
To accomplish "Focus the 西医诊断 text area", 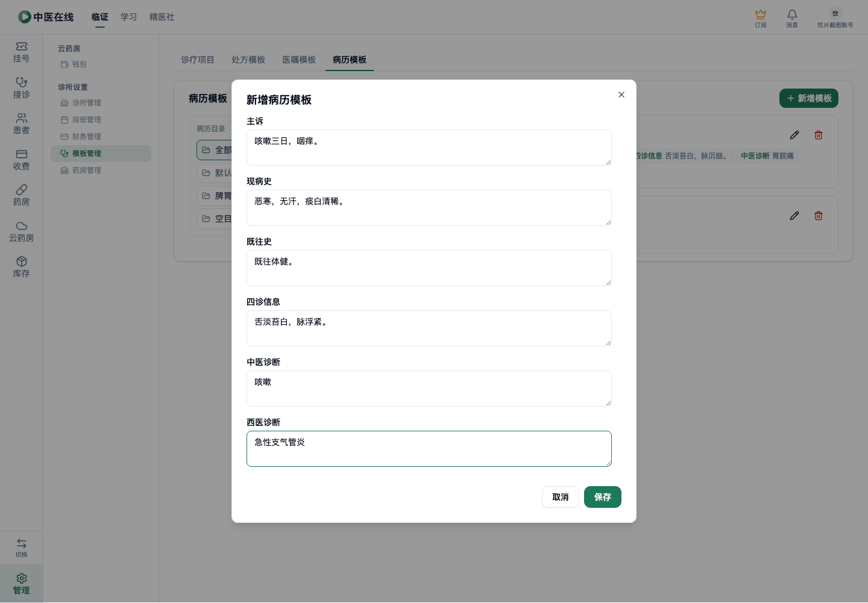I will click(429, 449).
